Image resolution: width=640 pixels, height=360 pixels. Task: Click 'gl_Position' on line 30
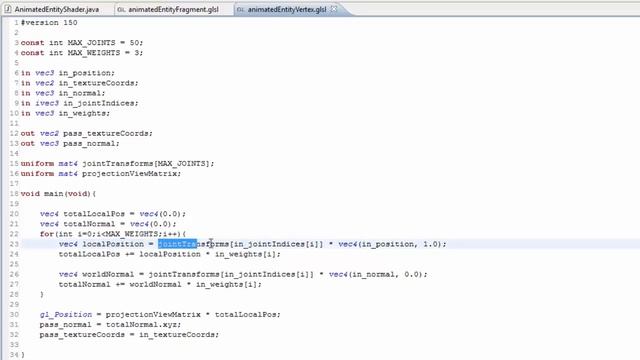pos(66,315)
